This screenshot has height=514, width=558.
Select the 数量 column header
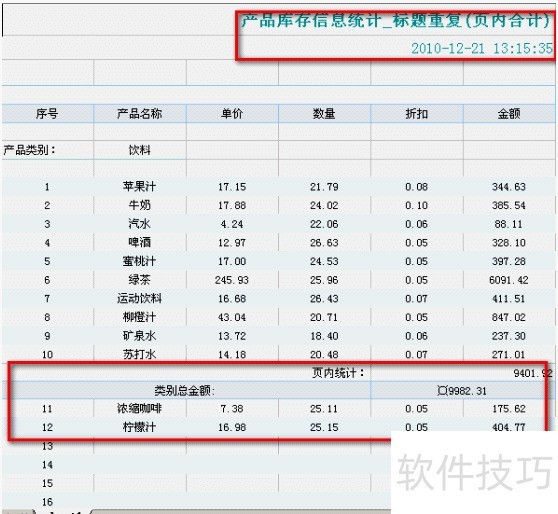tap(324, 114)
